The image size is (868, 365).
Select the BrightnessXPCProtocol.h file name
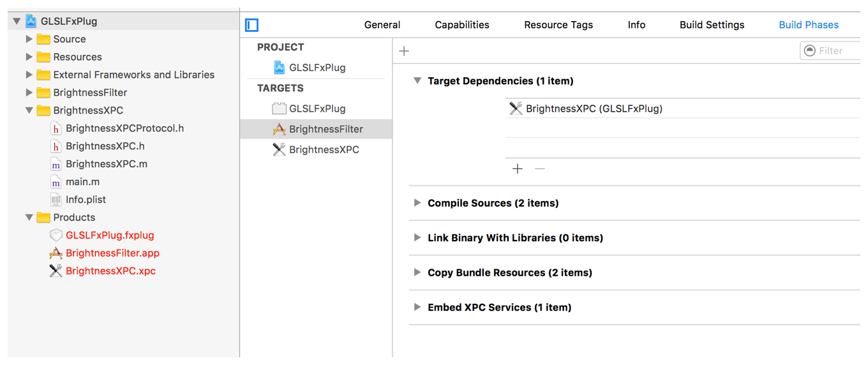tap(124, 128)
